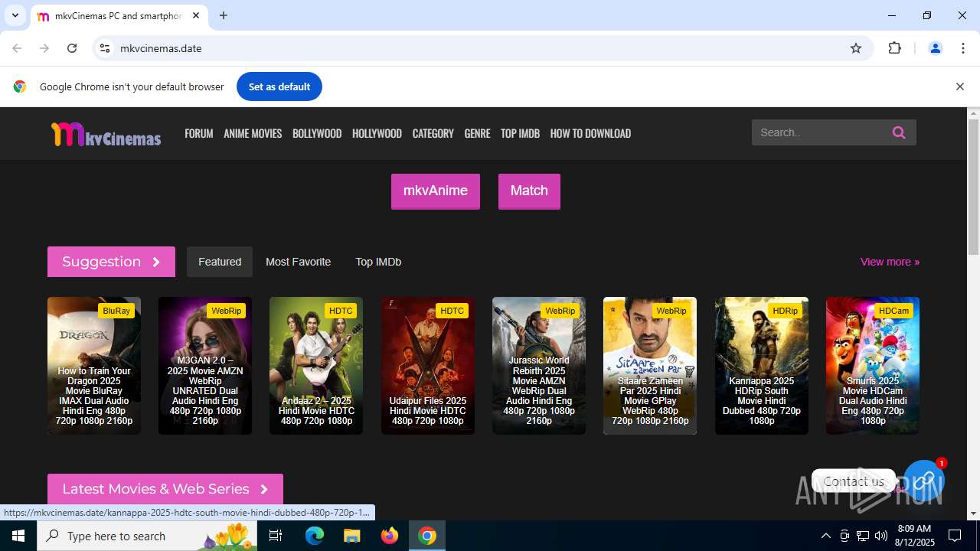Click the Contact us chat label
980x551 pixels.
[854, 481]
